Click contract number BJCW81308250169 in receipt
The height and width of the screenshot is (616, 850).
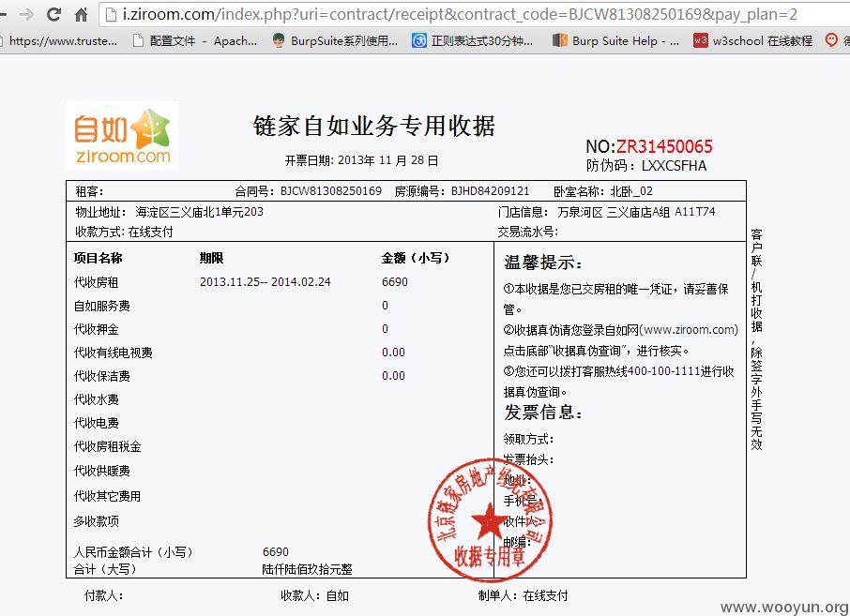tap(330, 191)
